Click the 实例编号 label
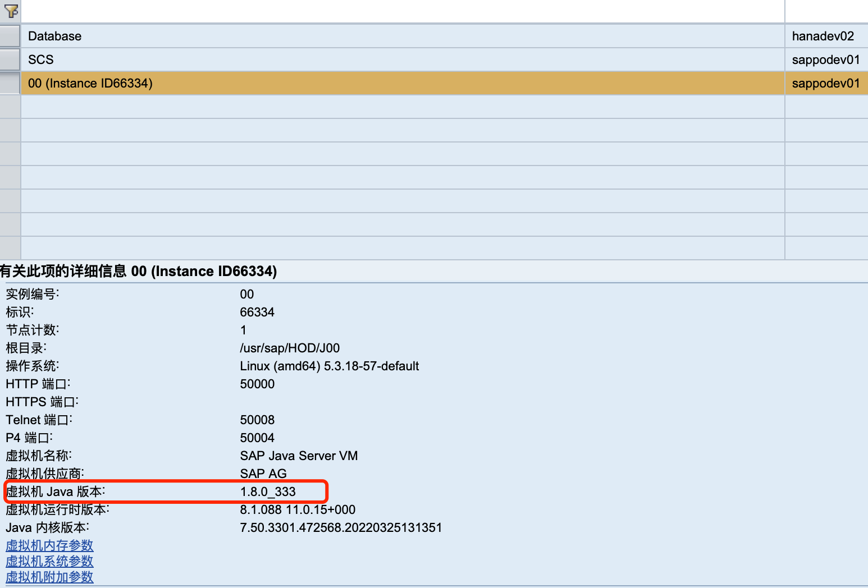 pos(32,294)
